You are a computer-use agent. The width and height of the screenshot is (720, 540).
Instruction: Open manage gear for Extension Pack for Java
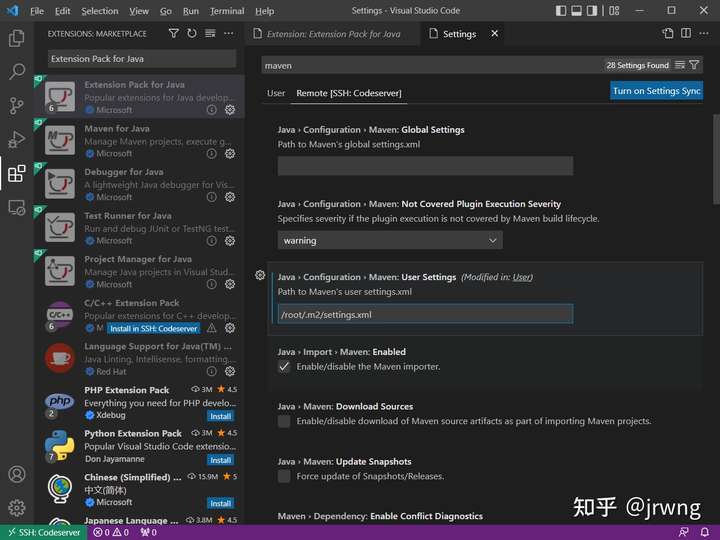230,110
